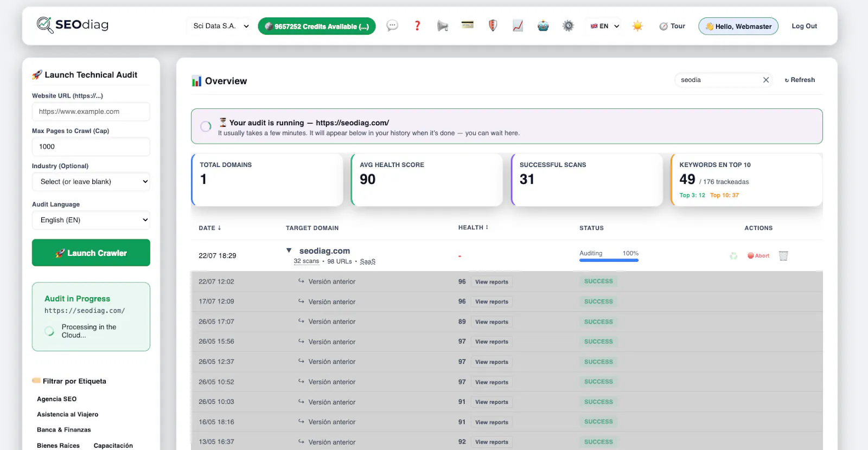
Task: Click the shield icon in the header
Action: (493, 25)
